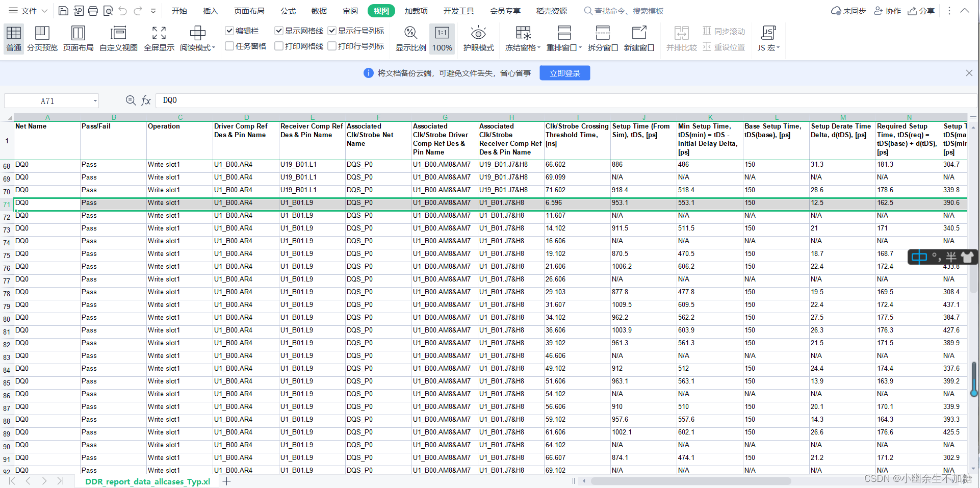Enable Print Gridlines (打印网格线) checkbox
This screenshot has height=488, width=980.
[279, 46]
